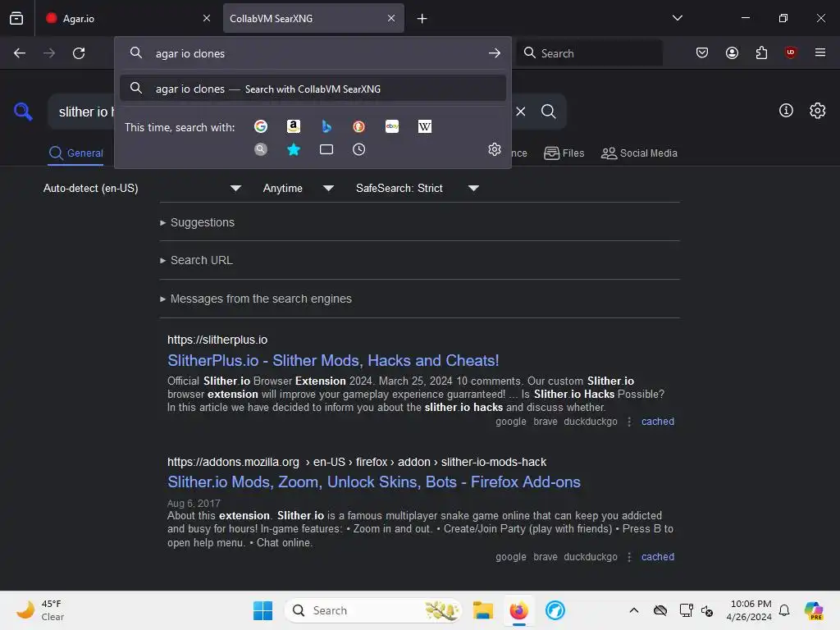Open more options dots for Add-ons result
The height and width of the screenshot is (630, 840).
coord(629,557)
